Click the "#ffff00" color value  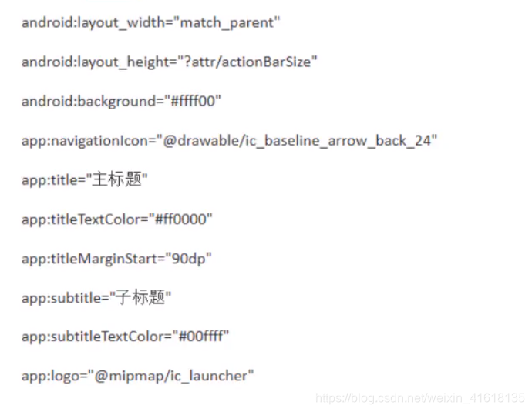click(x=193, y=101)
